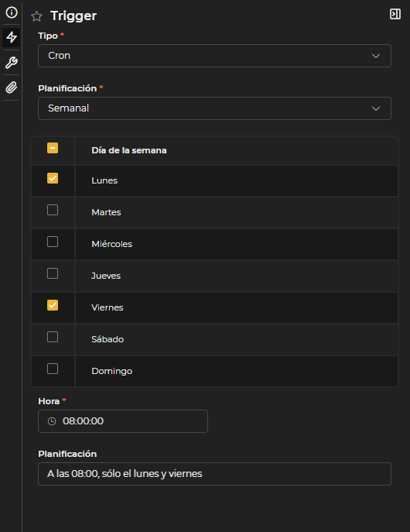Check the Domingo checkbox
The image size is (410, 532).
[53, 369]
